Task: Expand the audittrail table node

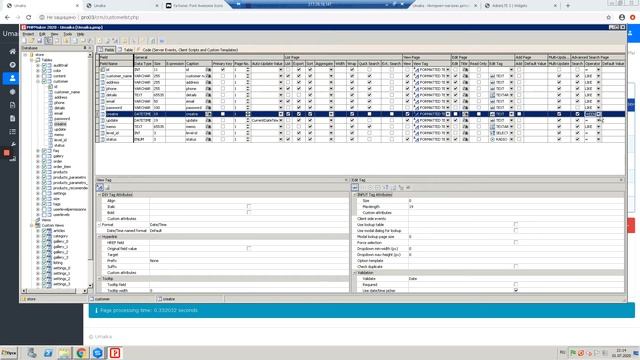Action: coord(38,65)
